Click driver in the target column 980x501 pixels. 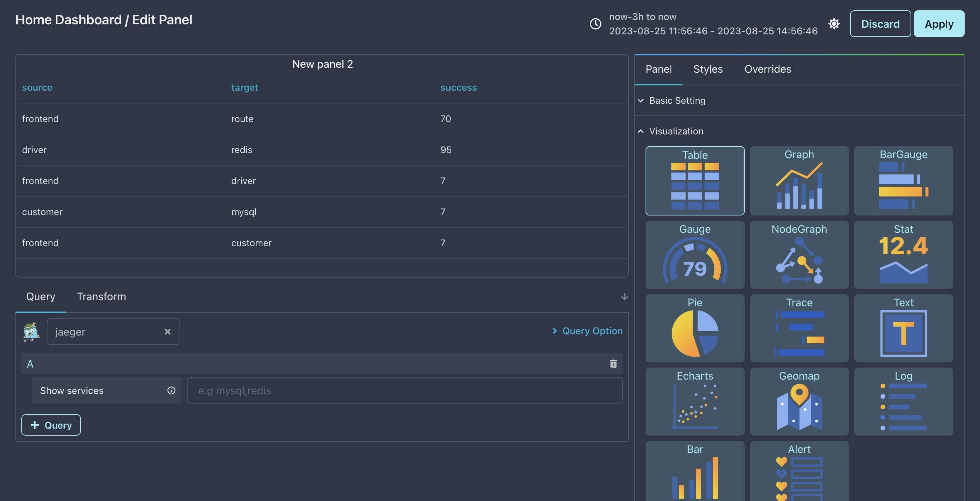pyautogui.click(x=243, y=181)
